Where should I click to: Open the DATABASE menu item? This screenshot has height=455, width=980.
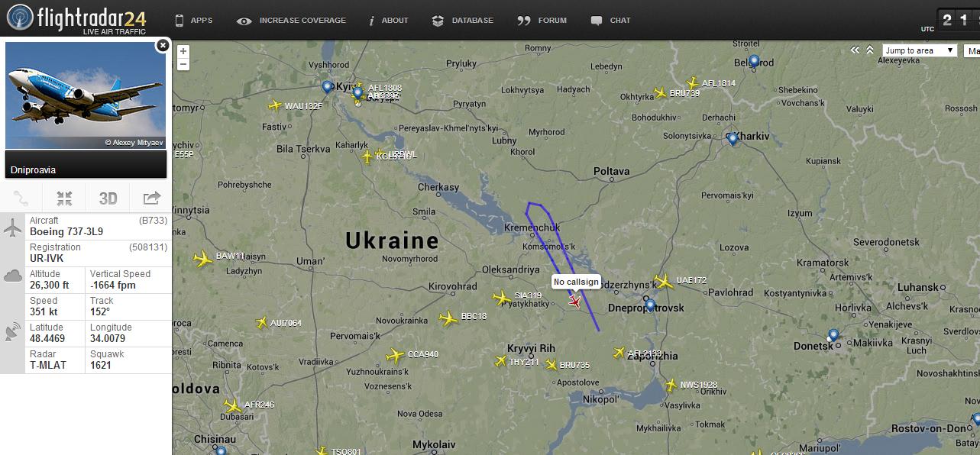tap(462, 21)
